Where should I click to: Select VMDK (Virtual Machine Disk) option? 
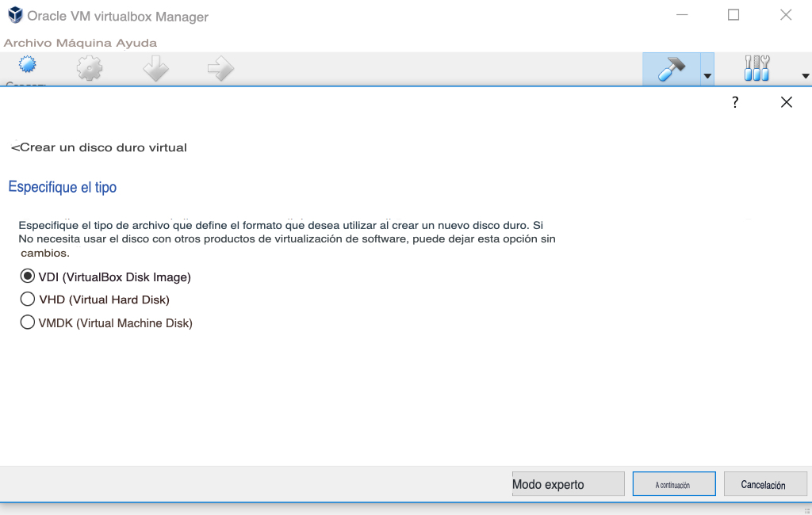[x=106, y=322]
